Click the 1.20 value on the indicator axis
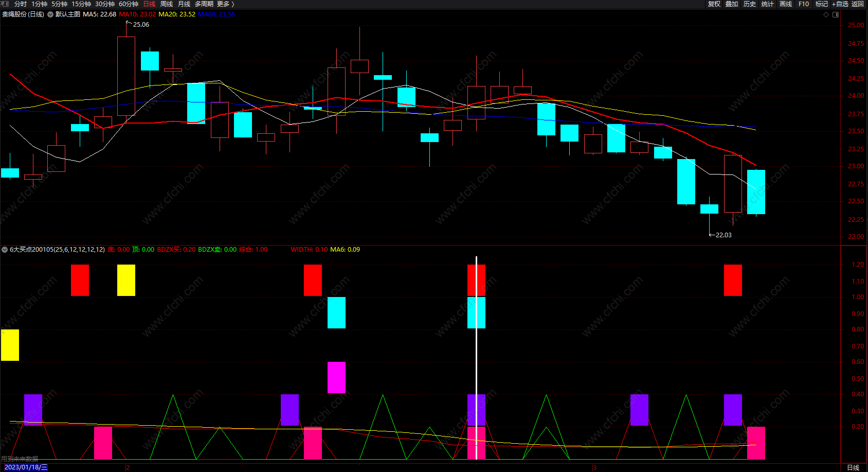 coord(858,265)
